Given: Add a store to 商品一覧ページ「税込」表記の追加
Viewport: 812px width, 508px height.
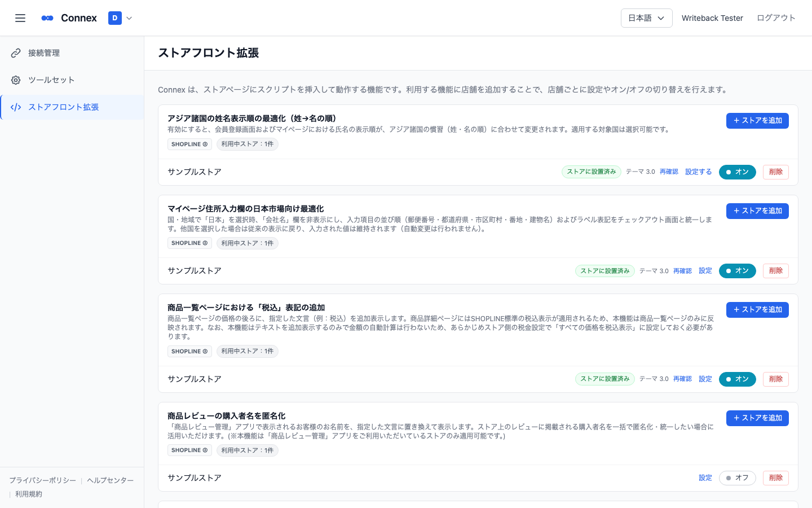Looking at the screenshot, I should [757, 310].
